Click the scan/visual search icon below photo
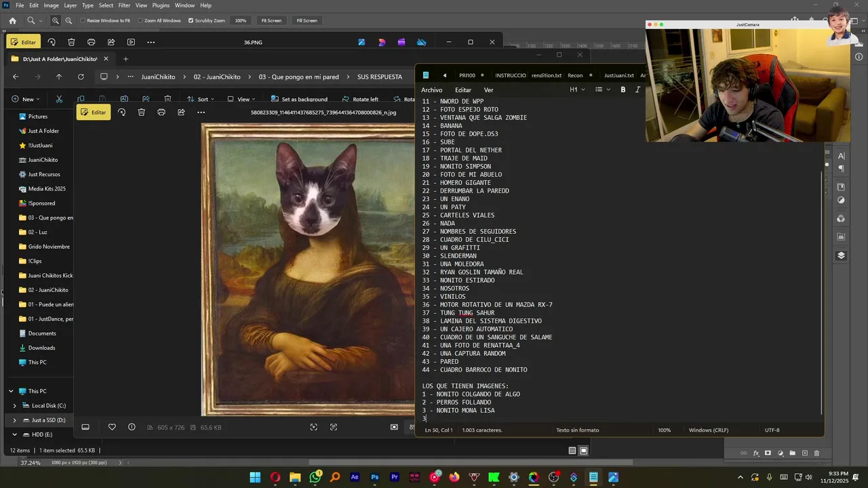Screen dimensions: 868x488 click(x=313, y=427)
